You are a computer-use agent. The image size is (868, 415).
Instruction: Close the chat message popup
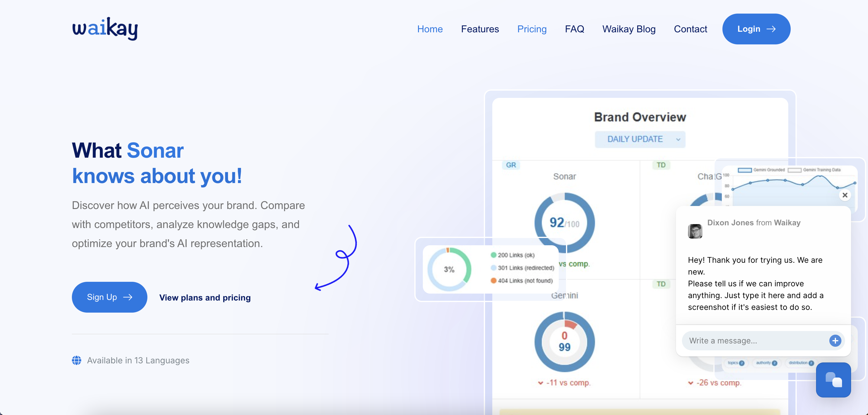(x=845, y=195)
